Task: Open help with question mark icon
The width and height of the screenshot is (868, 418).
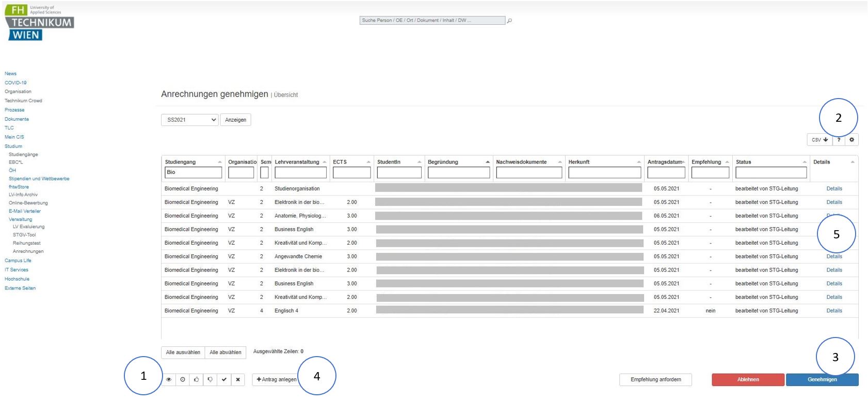Action: [839, 139]
